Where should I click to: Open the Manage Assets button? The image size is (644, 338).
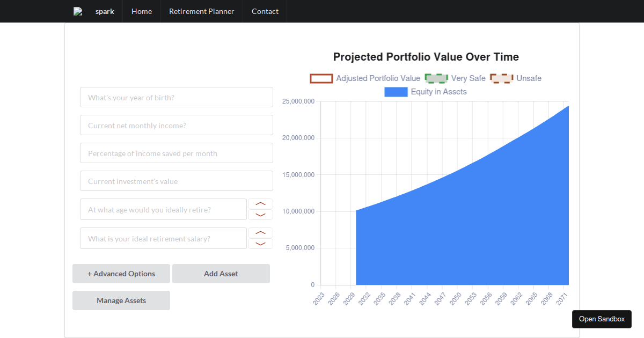121,300
